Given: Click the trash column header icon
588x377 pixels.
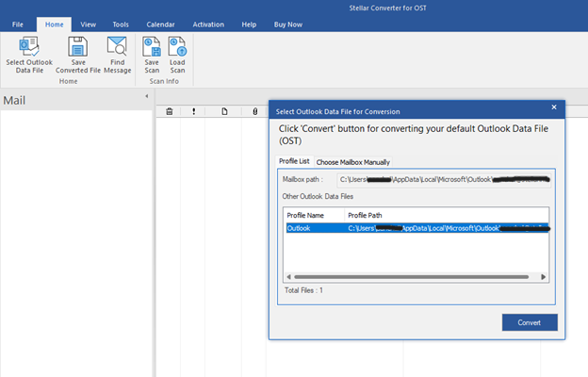Looking at the screenshot, I should pos(170,111).
